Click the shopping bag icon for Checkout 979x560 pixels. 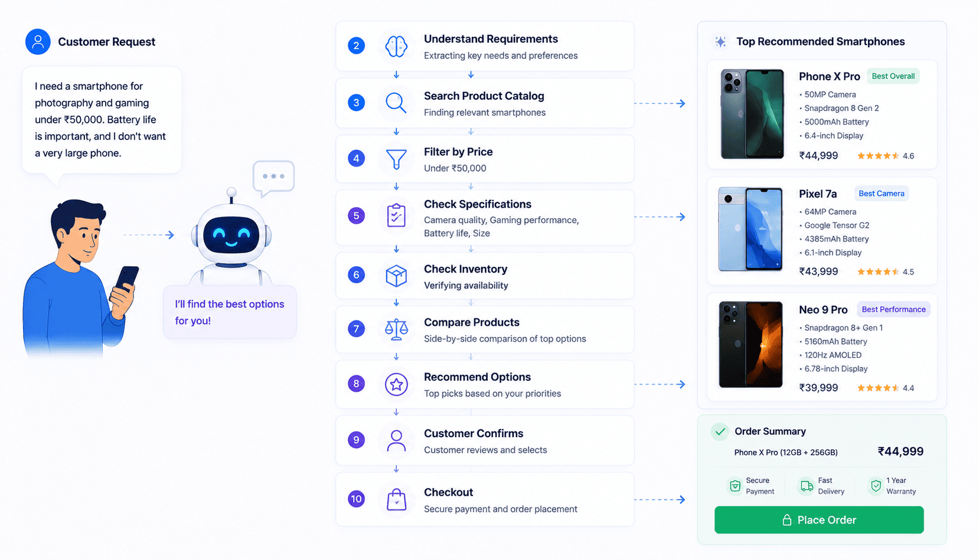coord(396,499)
